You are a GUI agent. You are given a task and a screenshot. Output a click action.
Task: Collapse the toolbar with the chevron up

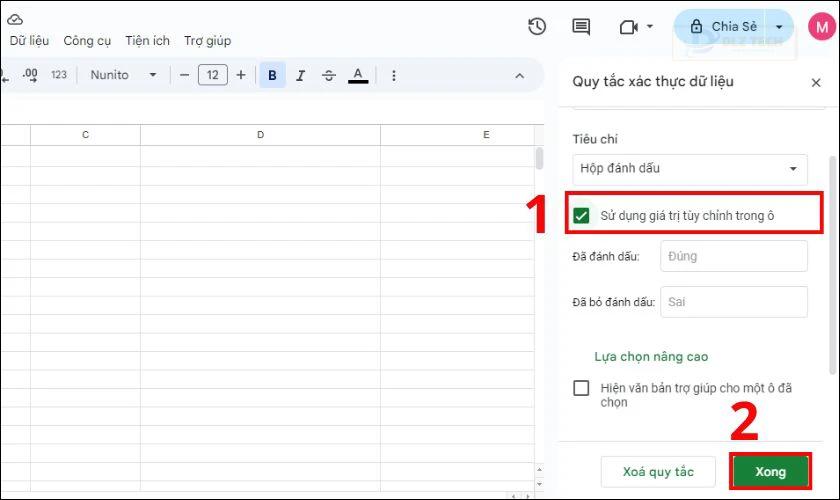pos(520,76)
